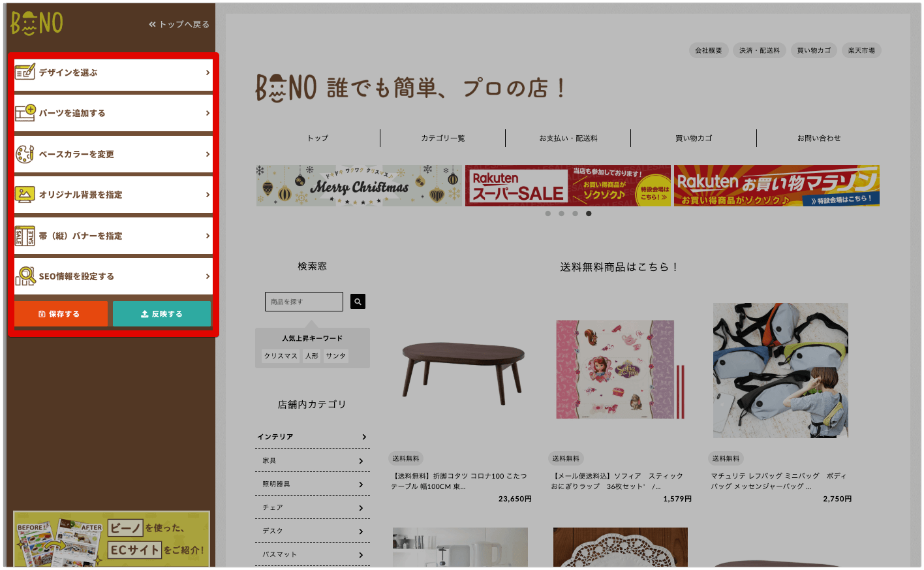Open the バスマット category row

(x=313, y=554)
